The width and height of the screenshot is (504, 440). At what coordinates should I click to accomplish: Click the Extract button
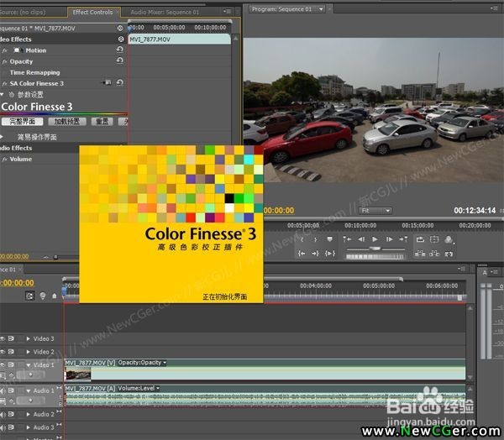(x=434, y=254)
